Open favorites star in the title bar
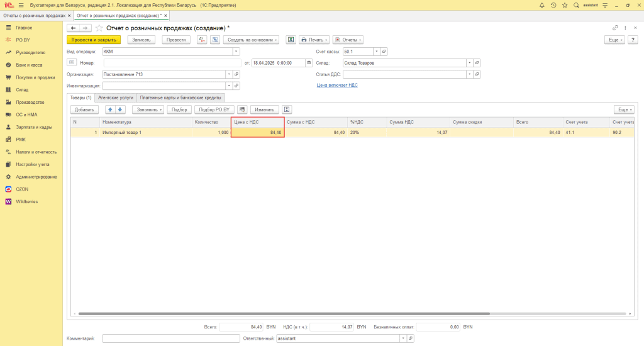The image size is (644, 346). tap(565, 5)
